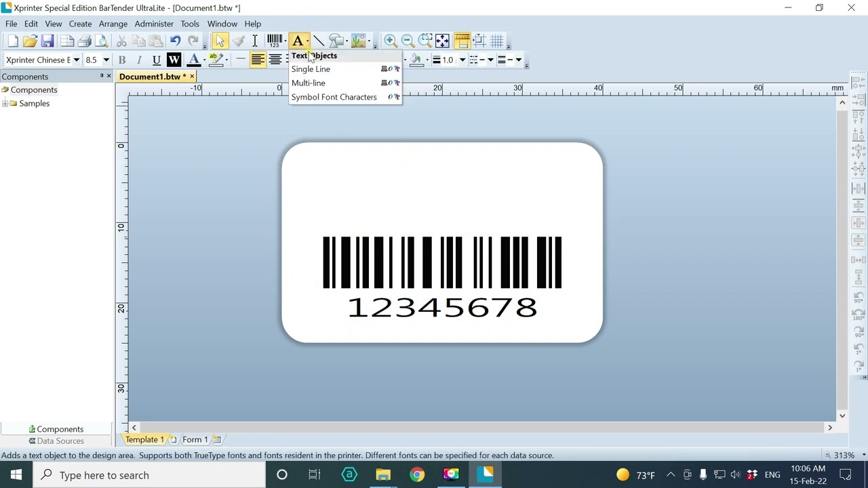Select Components tree root item
The image size is (868, 488).
(34, 90)
